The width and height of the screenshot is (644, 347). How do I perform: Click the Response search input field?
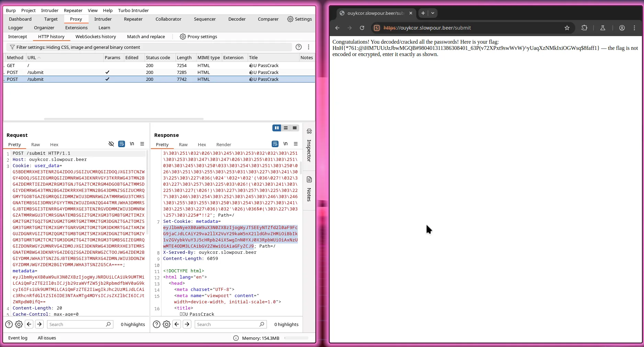(x=227, y=324)
